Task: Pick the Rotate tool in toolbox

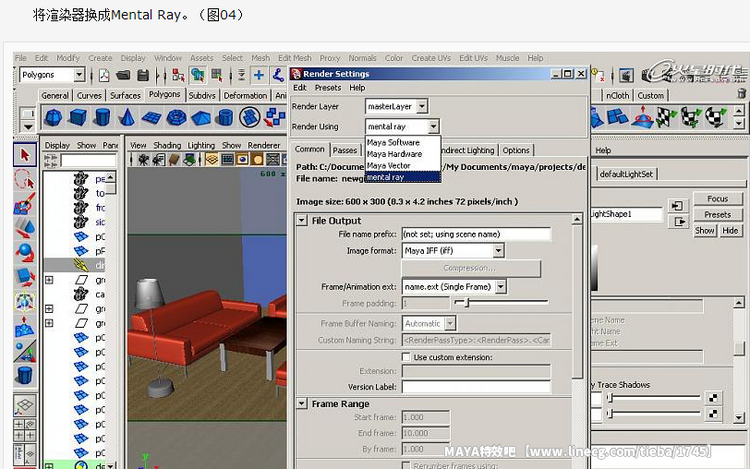Action: (x=24, y=252)
